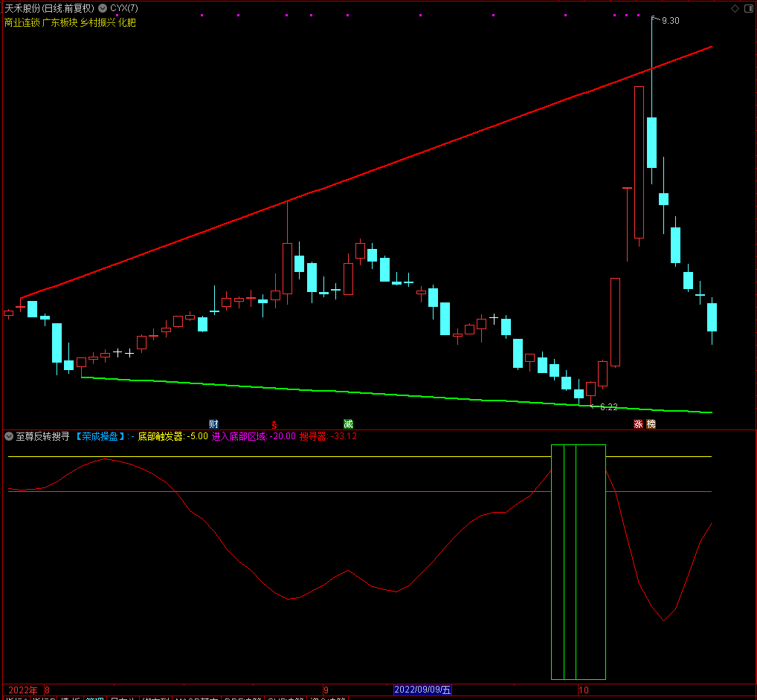Screen dimensions: 757x700
Task: Click the 至尊反转搜寻 indicator name
Action: 42,437
